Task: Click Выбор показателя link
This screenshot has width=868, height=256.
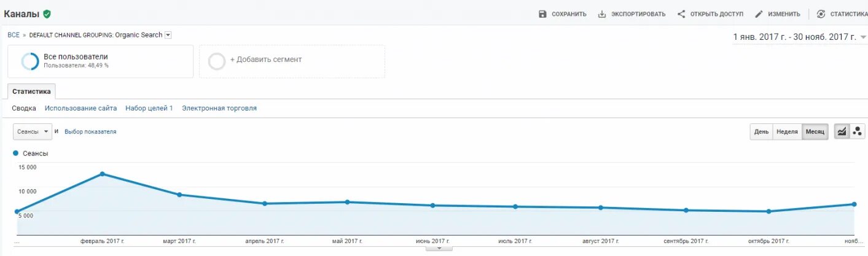Action: click(90, 131)
